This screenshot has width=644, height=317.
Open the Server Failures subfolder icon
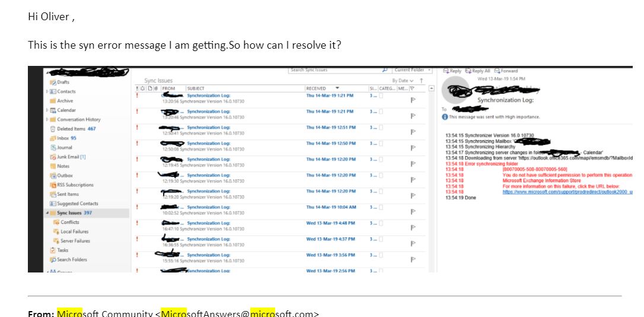pyautogui.click(x=56, y=241)
